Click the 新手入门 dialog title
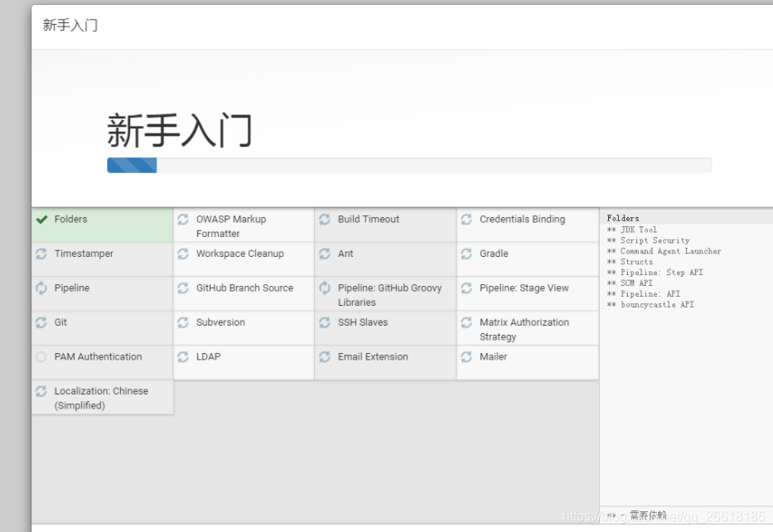 point(70,25)
